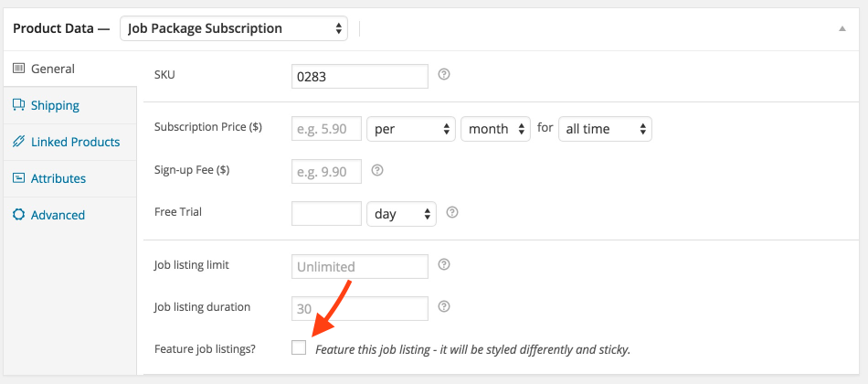
Task: Click the SKU input field
Action: (360, 77)
